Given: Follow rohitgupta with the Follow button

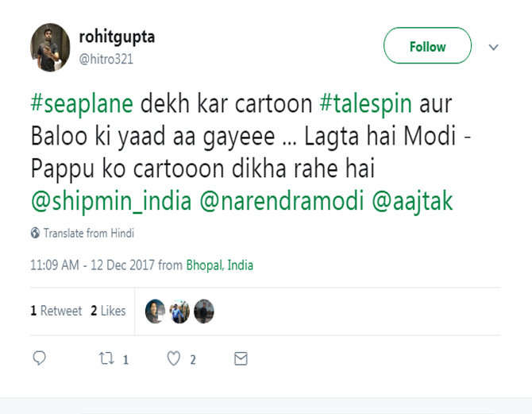Looking at the screenshot, I should [427, 47].
